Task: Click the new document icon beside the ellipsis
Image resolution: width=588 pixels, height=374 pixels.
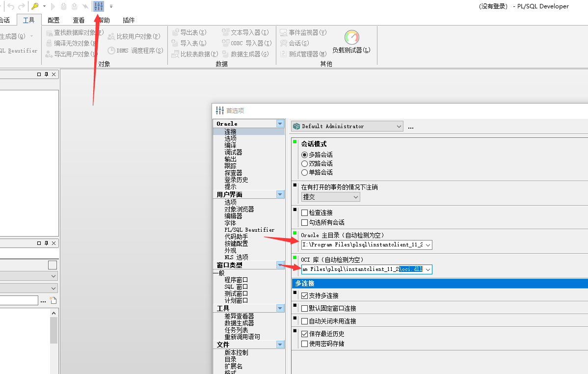Action: coord(53,300)
